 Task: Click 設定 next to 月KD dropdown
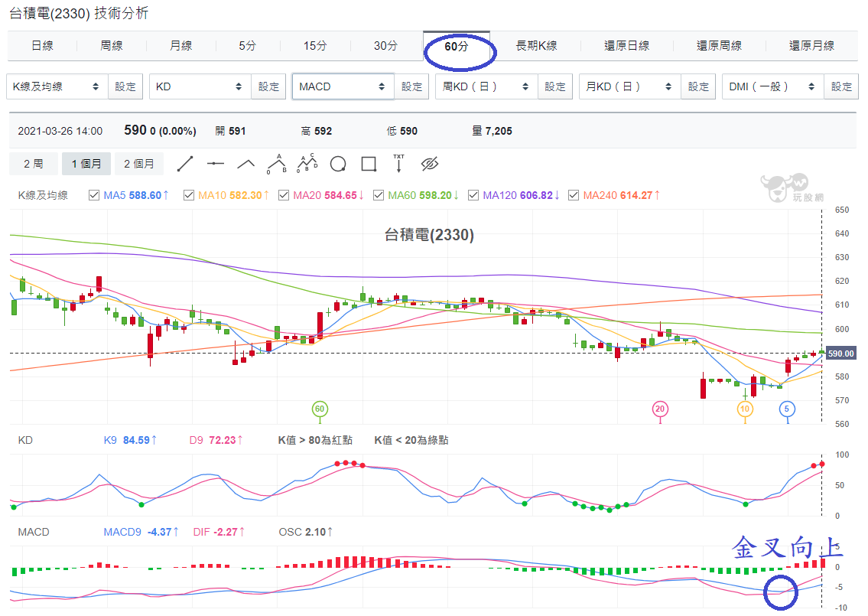[x=699, y=86]
